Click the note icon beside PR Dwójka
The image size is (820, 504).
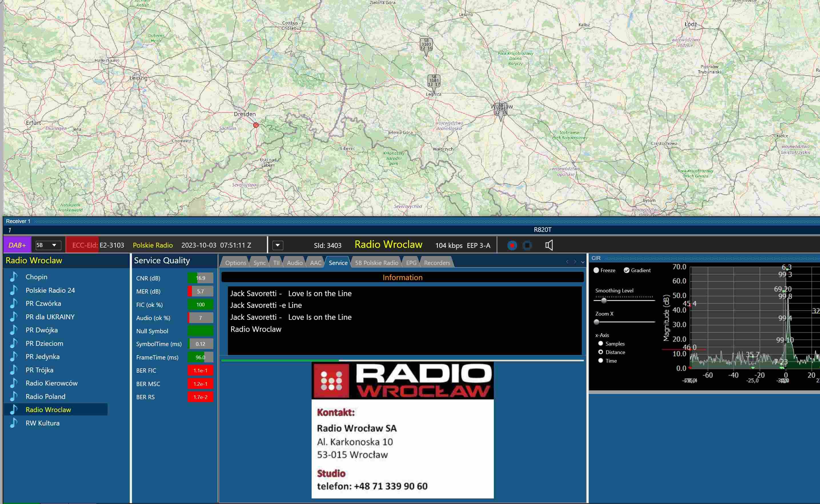coord(14,330)
